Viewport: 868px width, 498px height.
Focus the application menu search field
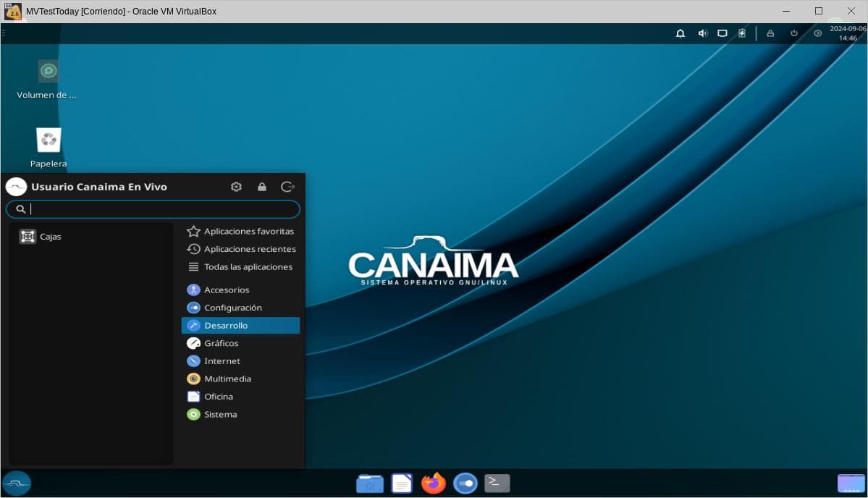pyautogui.click(x=153, y=209)
